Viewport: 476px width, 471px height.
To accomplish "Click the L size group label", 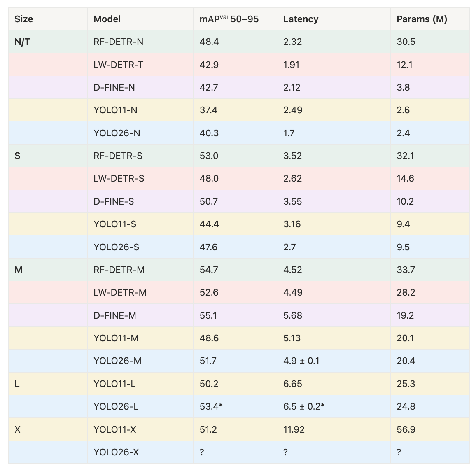I will coord(17,384).
